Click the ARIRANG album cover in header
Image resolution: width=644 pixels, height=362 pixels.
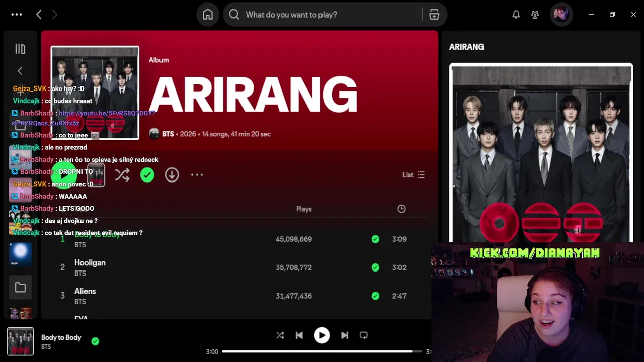tap(95, 93)
